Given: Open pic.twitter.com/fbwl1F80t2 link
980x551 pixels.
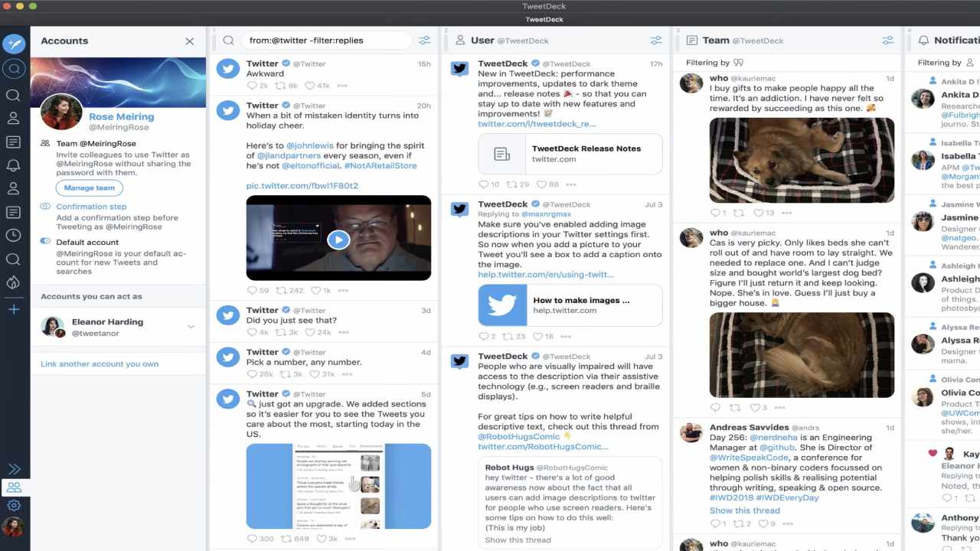Looking at the screenshot, I should (302, 186).
